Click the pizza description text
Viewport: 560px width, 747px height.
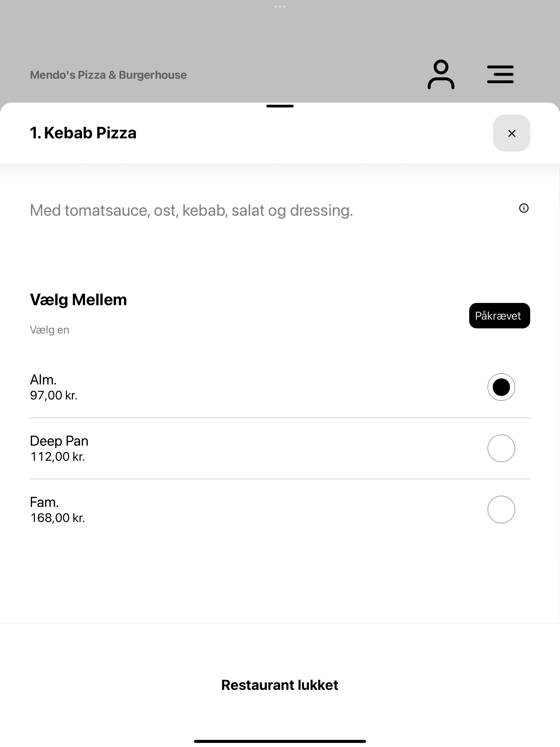pyautogui.click(x=191, y=210)
